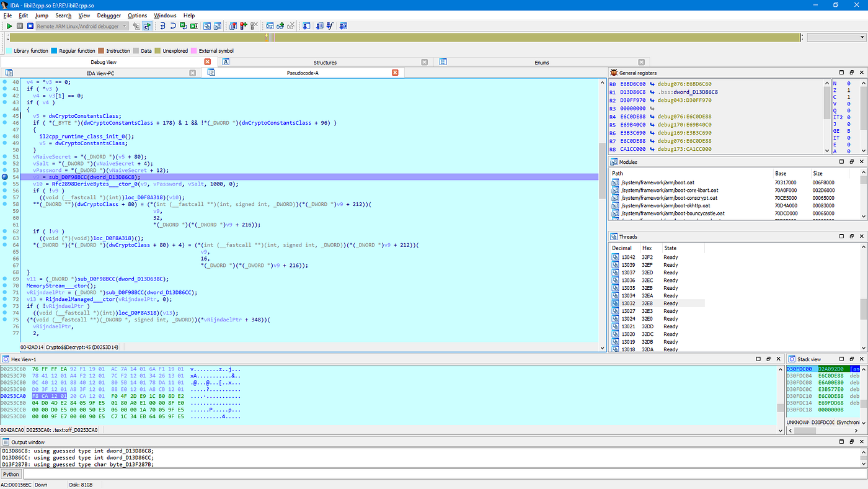Screen dimensions: 868x489
Task: Select stack entry D30FDC00 in Stack view
Action: [800, 369]
